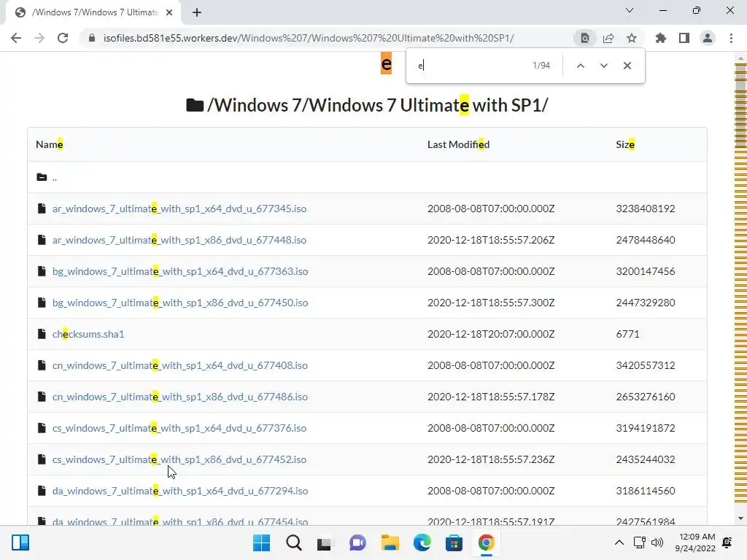747x560 pixels.
Task: Open the tab search dropdown chevron
Action: [630, 10]
